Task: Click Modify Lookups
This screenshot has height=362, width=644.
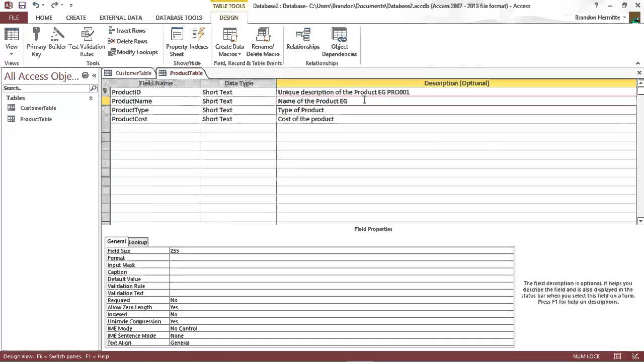Action: 133,52
